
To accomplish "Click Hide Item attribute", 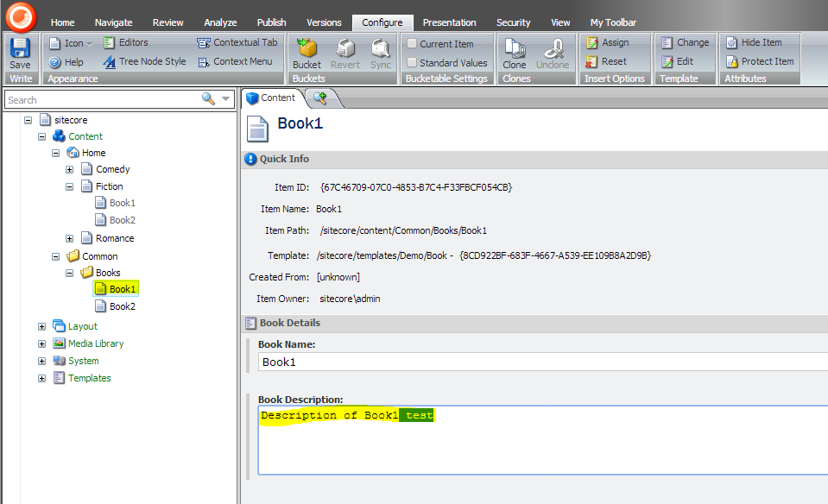I will (x=754, y=42).
